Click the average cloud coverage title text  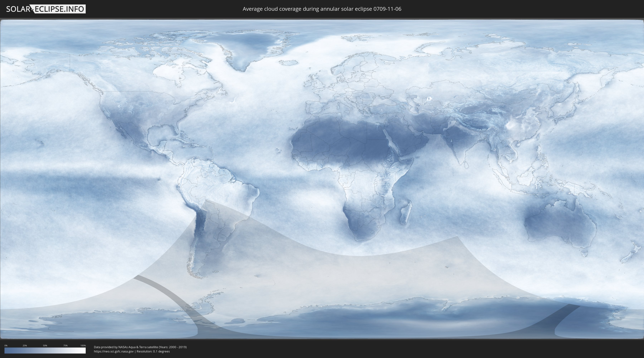tap(322, 9)
